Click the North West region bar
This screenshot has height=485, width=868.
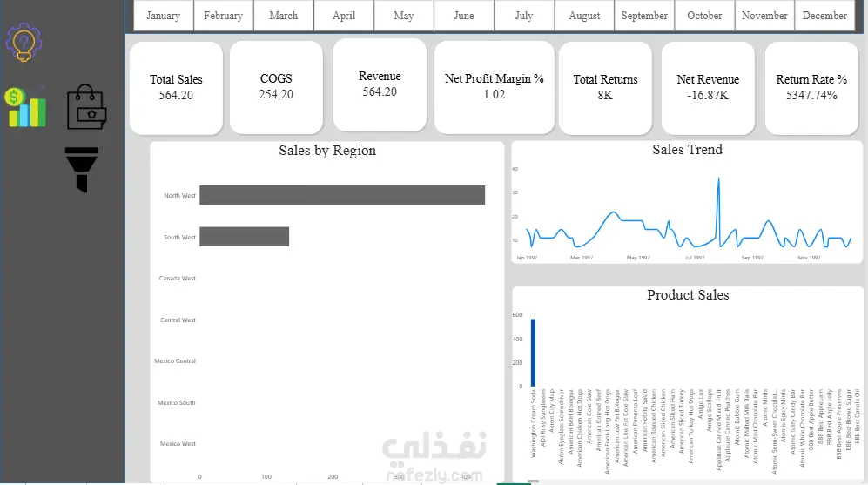click(x=342, y=195)
